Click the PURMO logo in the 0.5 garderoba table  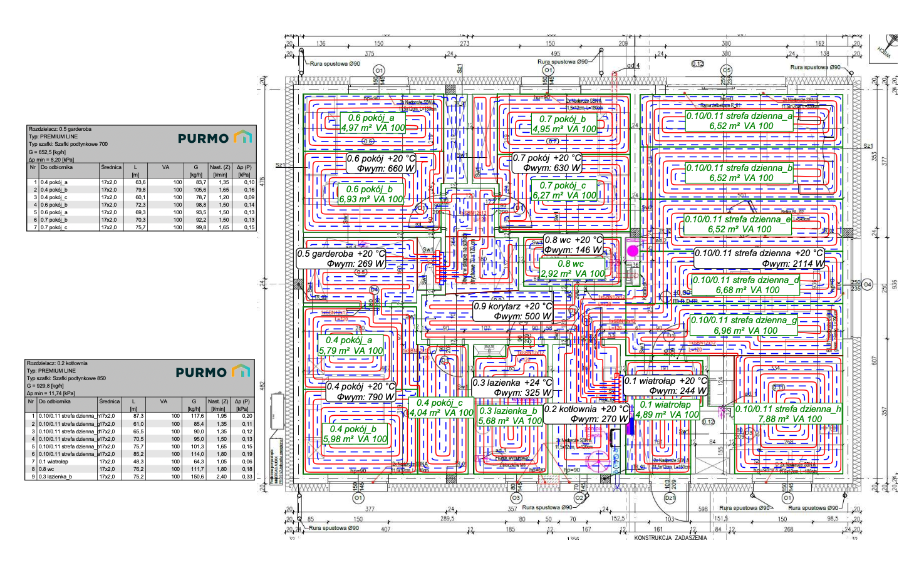pyautogui.click(x=214, y=138)
